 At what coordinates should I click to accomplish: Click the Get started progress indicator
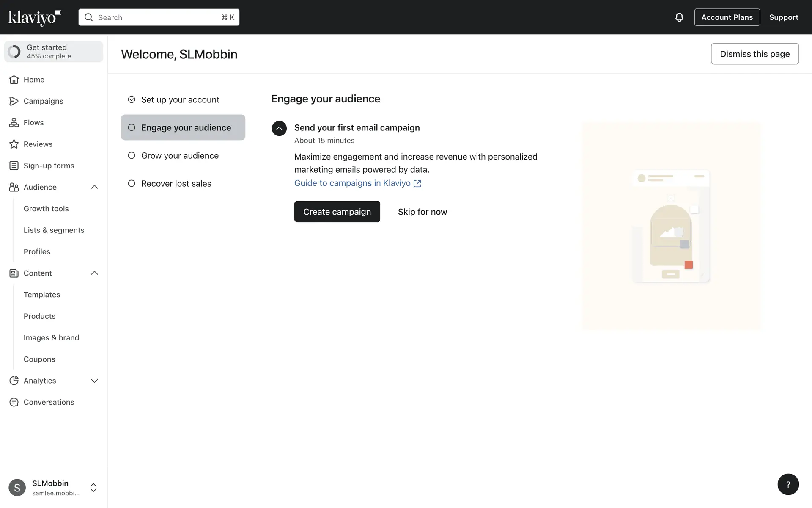(54, 52)
